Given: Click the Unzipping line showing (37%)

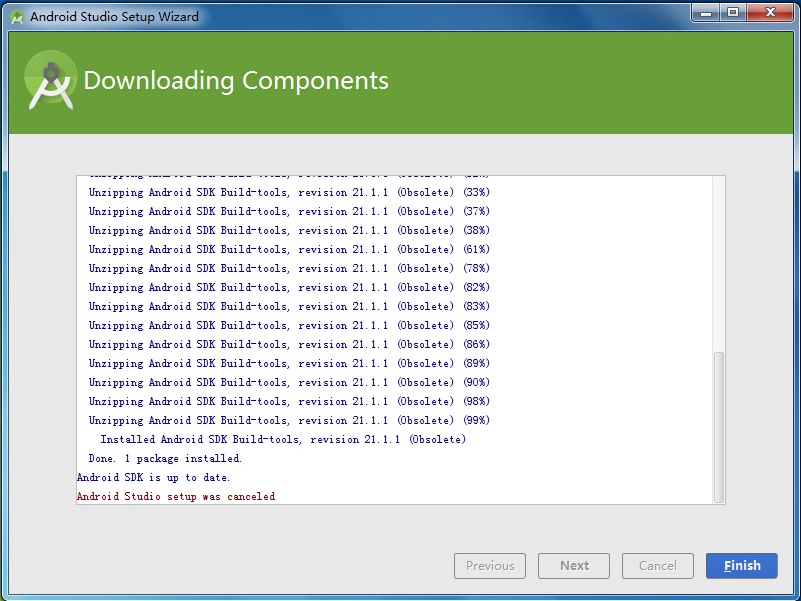Looking at the screenshot, I should click(x=289, y=211).
